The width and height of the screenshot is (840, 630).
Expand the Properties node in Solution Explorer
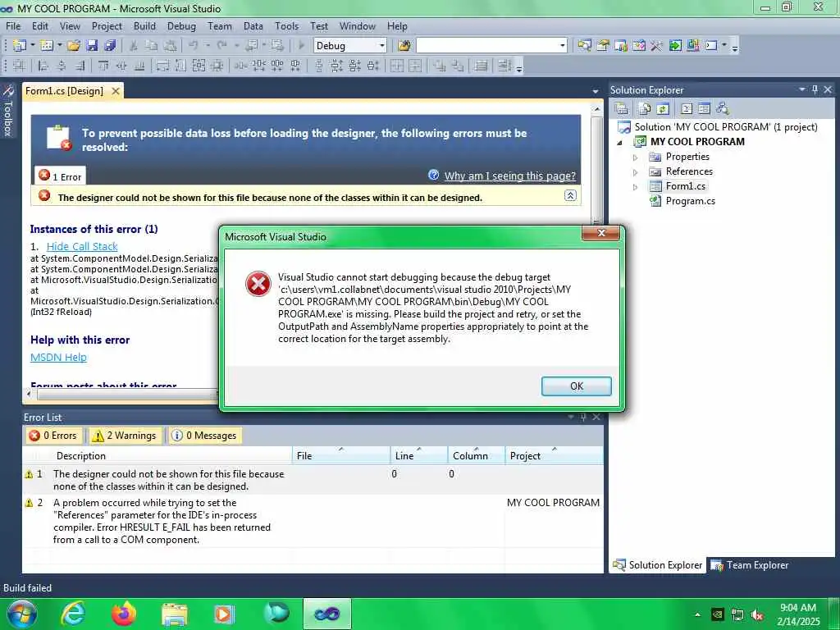coord(636,157)
